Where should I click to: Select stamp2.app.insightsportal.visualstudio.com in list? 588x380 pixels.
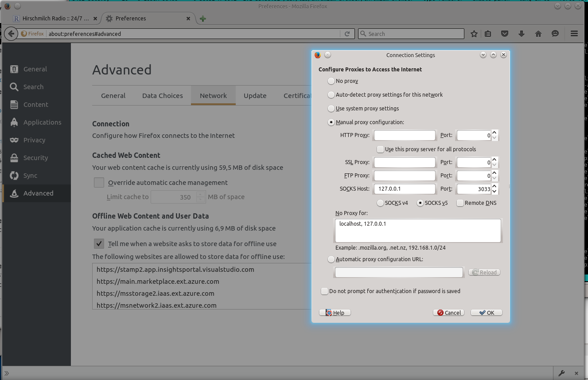202,269
